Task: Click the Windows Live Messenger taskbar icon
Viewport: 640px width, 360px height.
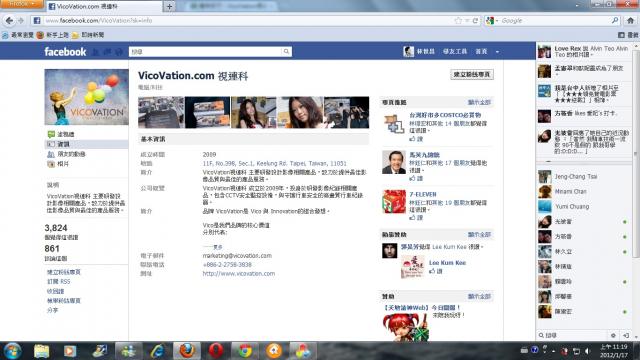Action: pos(129,351)
